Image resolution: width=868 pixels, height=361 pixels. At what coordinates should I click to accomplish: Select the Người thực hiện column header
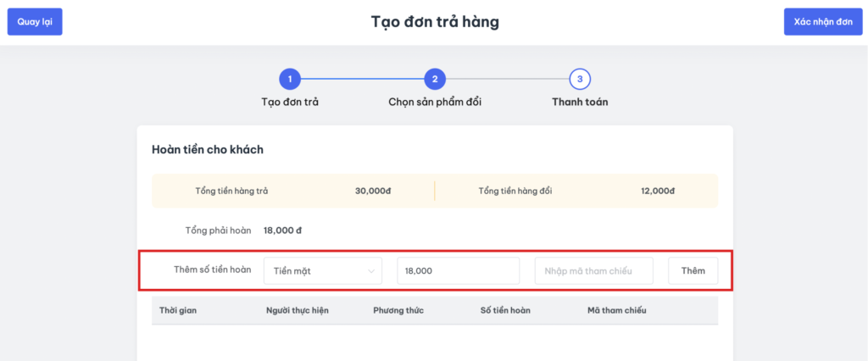click(298, 310)
